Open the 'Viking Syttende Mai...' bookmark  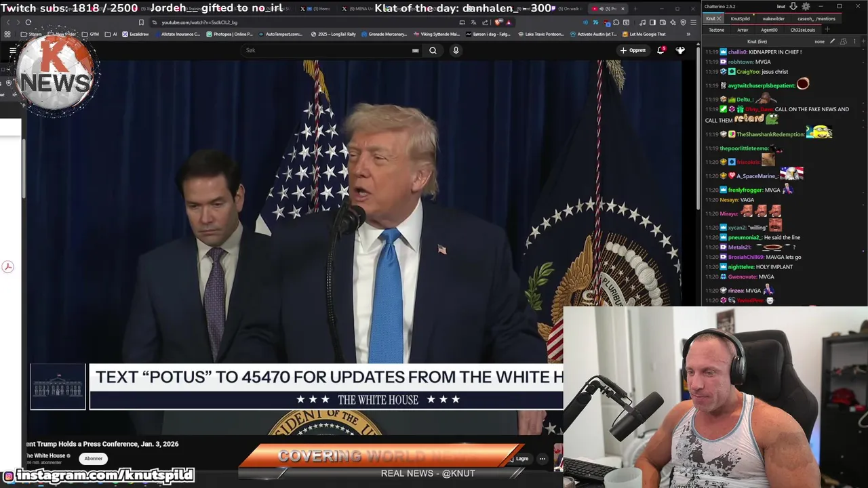pyautogui.click(x=436, y=34)
